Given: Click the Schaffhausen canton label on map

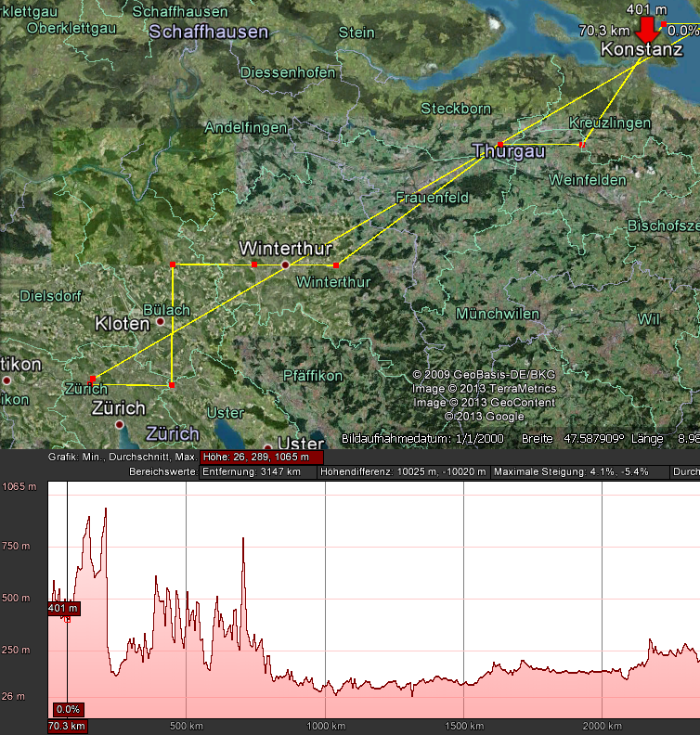Looking at the screenshot, I should pos(209,32).
